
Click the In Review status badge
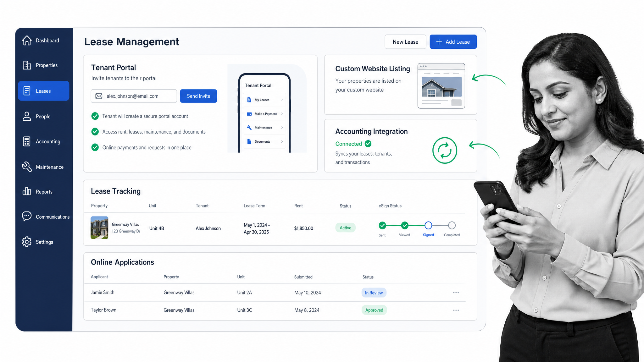click(x=374, y=293)
